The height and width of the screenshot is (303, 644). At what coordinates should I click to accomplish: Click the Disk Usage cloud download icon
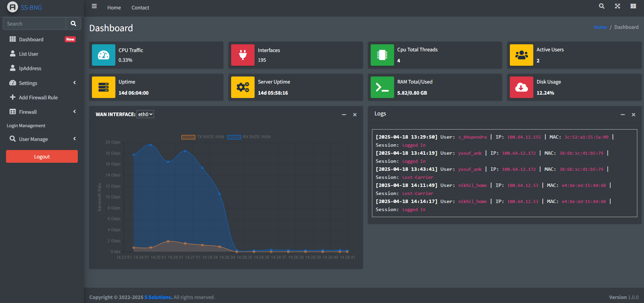click(x=522, y=87)
